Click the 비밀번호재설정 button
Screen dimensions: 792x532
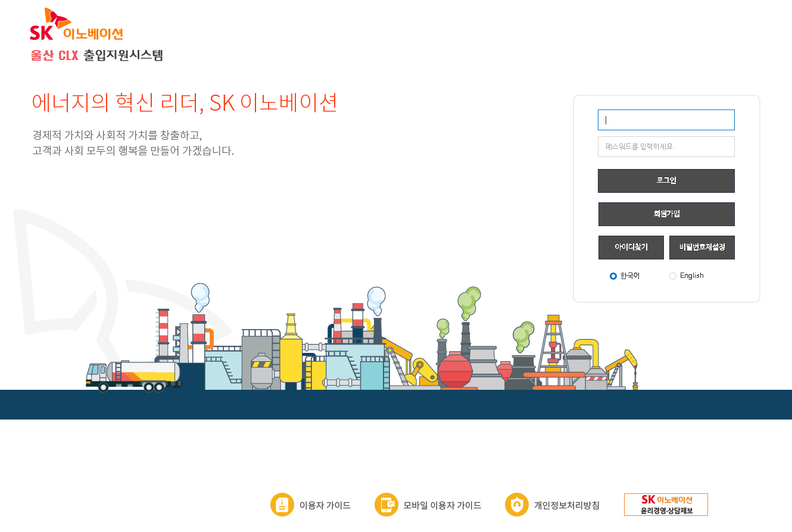(701, 248)
